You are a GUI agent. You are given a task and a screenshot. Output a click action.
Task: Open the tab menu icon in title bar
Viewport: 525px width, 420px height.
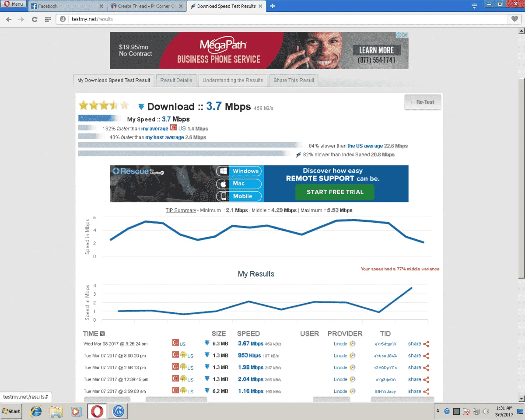click(474, 6)
